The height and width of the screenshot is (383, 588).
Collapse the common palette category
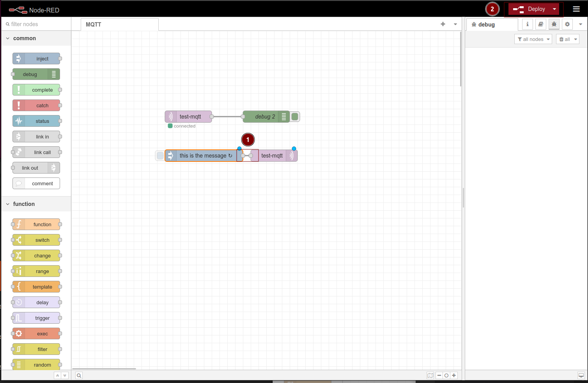click(8, 38)
